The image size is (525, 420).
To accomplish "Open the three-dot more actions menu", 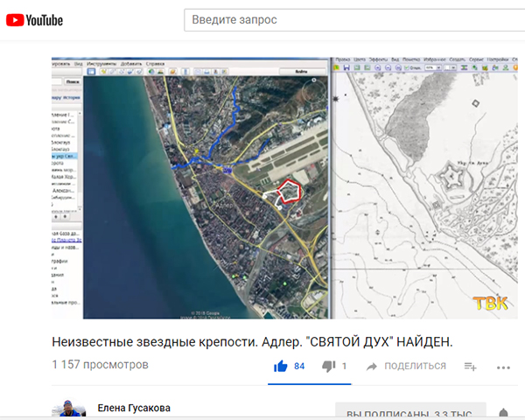I will tap(503, 367).
